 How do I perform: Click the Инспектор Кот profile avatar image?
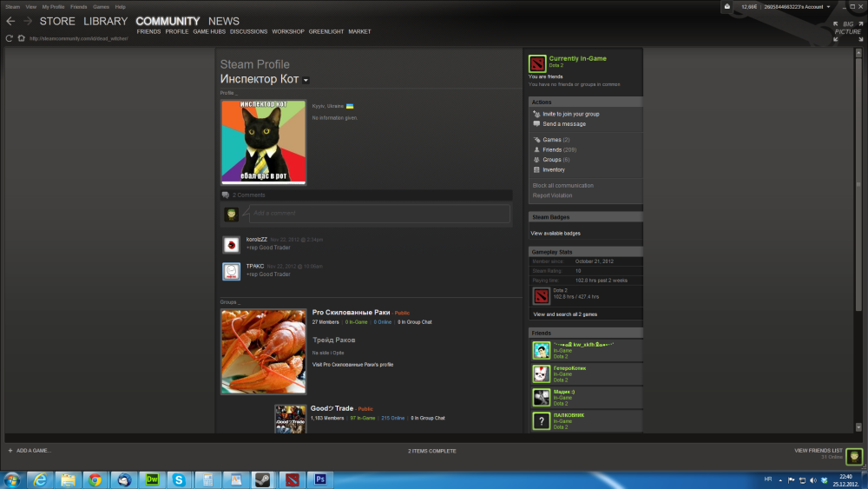point(264,142)
